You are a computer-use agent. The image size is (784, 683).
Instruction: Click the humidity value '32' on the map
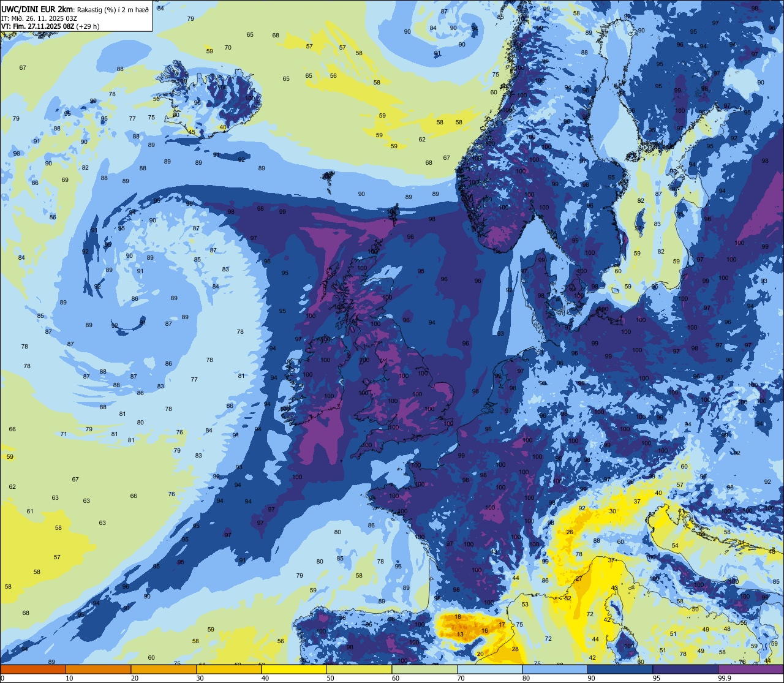point(568,598)
